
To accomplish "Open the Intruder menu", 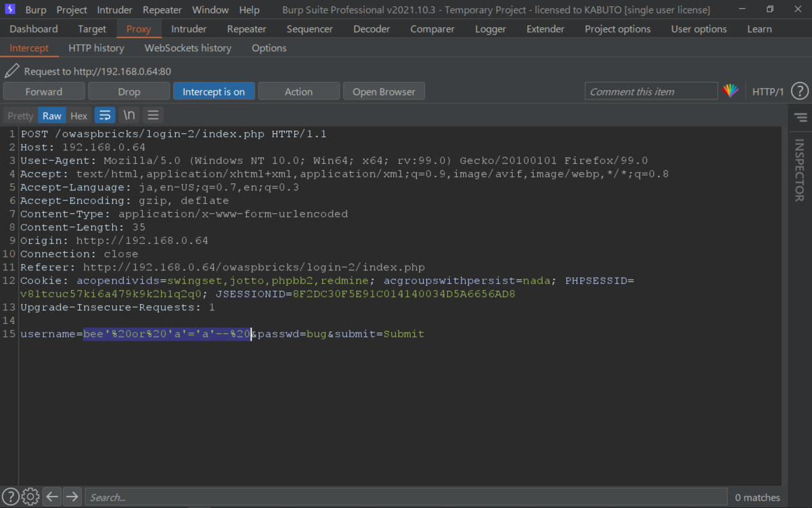I will click(115, 9).
